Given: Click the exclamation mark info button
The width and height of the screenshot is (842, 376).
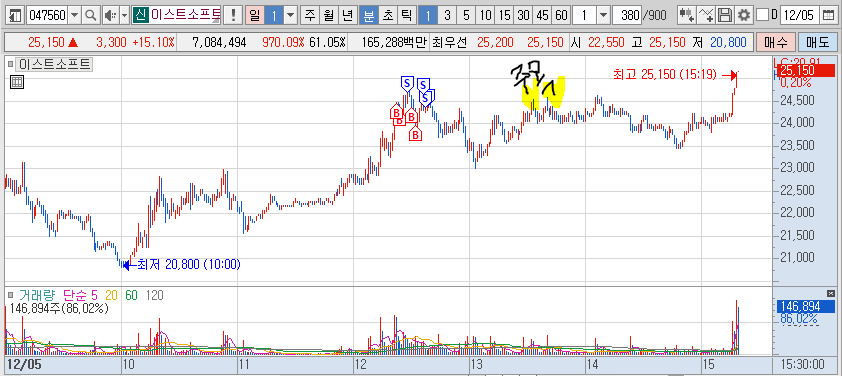Looking at the screenshot, I should 233,15.
